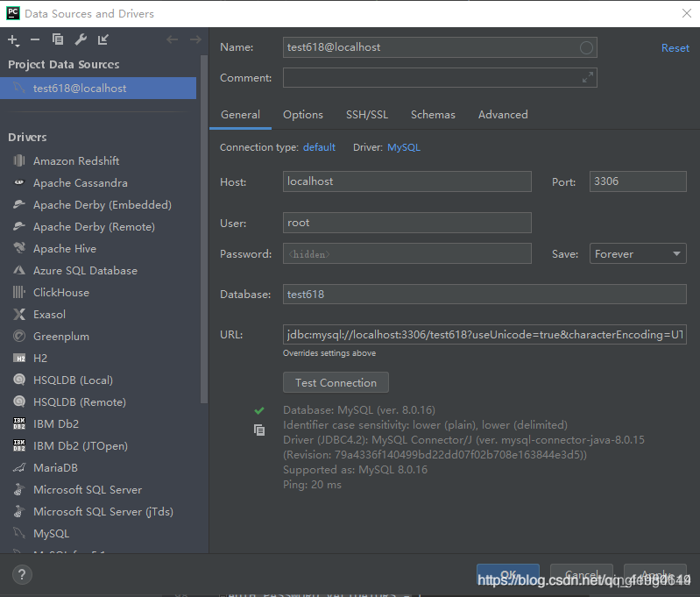Confirm with the OK button
Viewport: 700px width, 597px height.
pos(507,575)
